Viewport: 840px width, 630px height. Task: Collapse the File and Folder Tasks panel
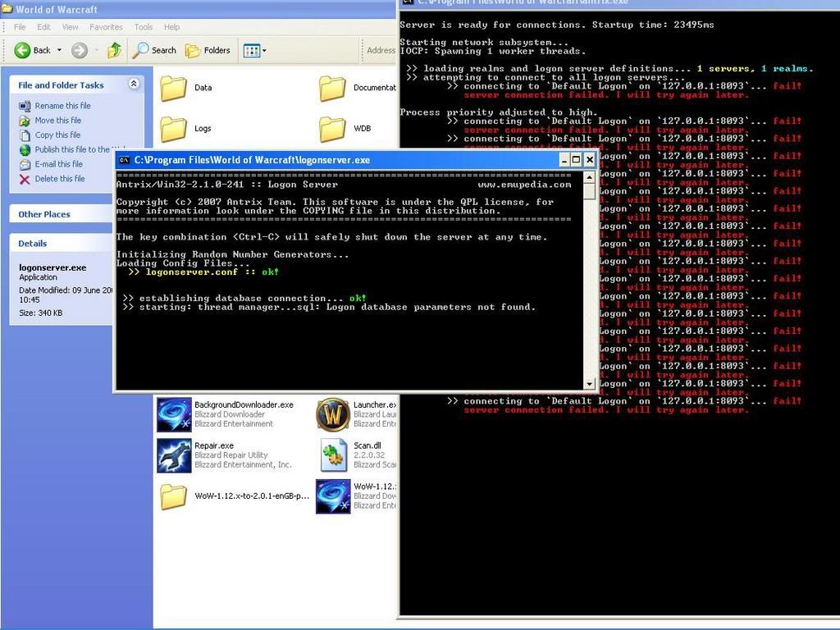tap(134, 84)
